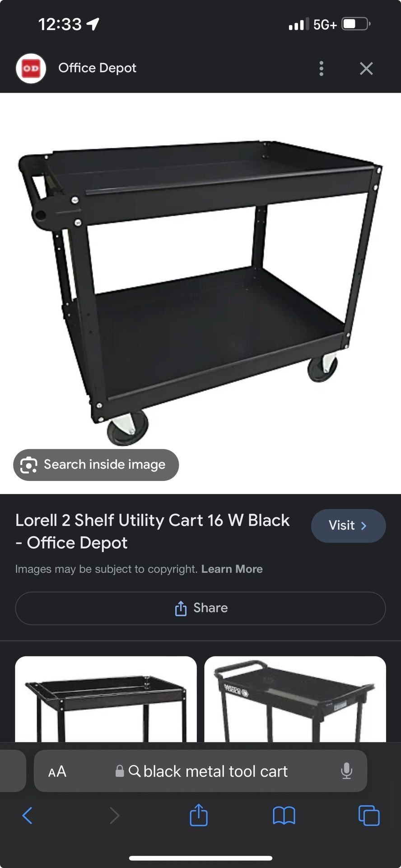Show open tabs in Safari
Viewport: 401px width, 868px height.
point(369,815)
